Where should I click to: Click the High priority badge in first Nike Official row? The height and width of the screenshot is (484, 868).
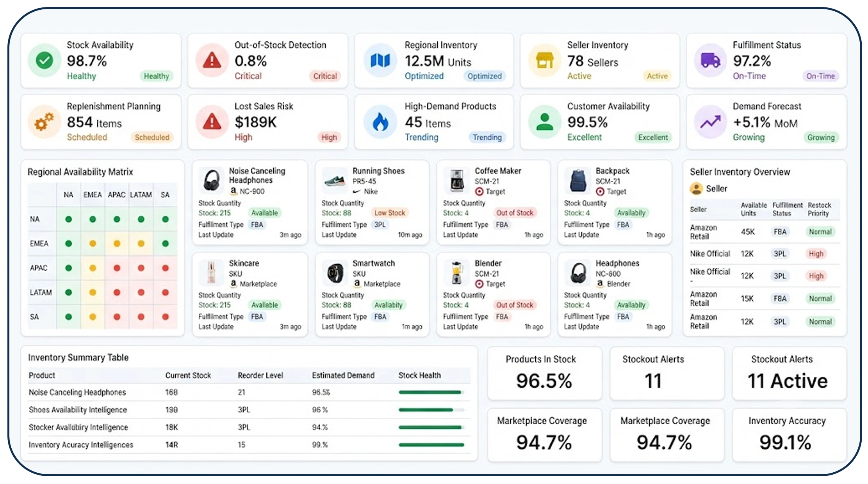[x=816, y=254]
